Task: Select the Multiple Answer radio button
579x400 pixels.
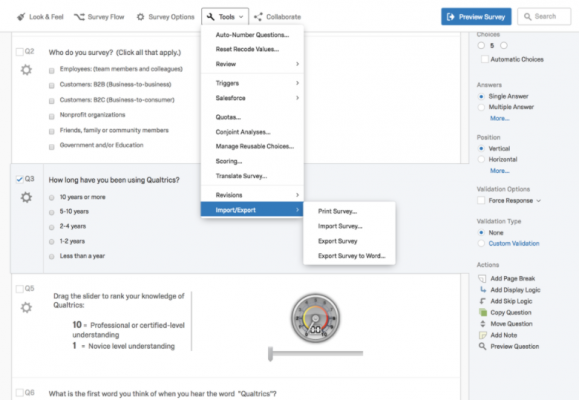Action: [481, 107]
